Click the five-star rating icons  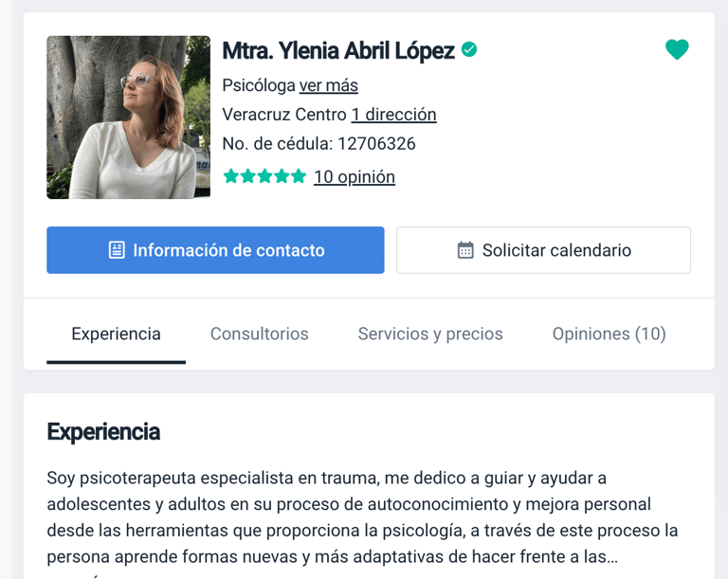click(x=264, y=176)
